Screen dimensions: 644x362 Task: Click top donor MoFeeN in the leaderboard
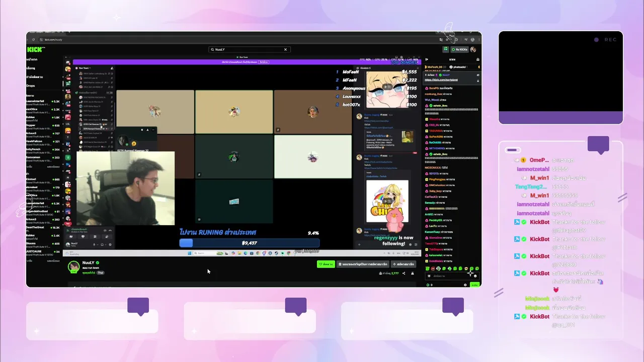pyautogui.click(x=350, y=72)
